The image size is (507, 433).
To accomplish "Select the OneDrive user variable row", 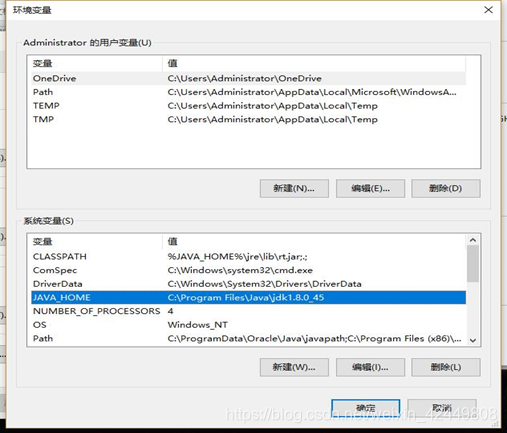I will (x=249, y=78).
